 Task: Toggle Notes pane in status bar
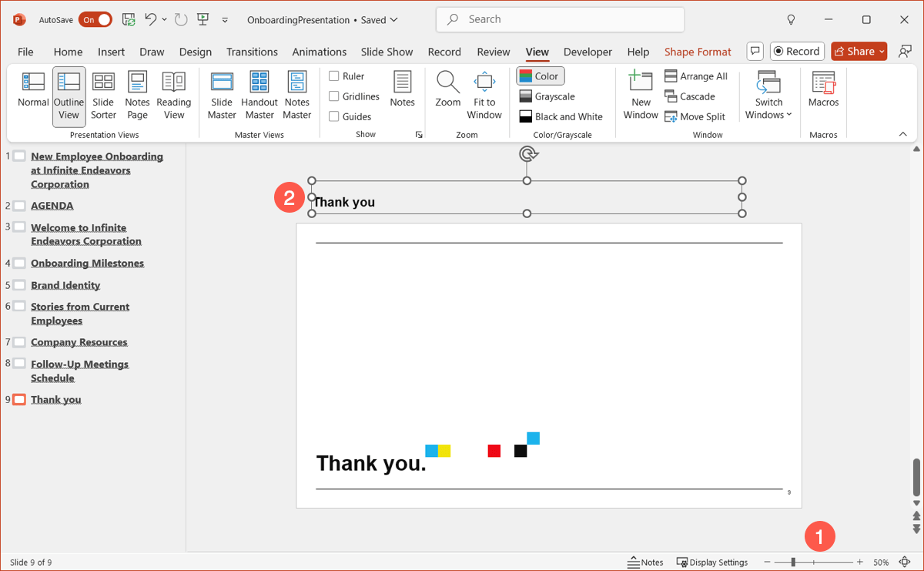646,563
